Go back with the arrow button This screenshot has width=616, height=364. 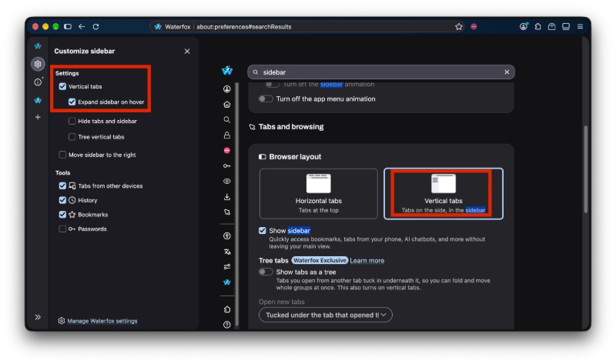[82, 27]
